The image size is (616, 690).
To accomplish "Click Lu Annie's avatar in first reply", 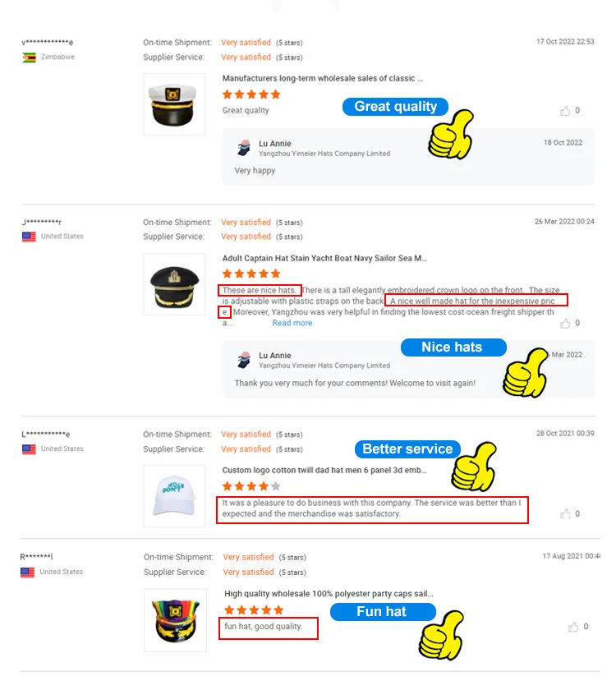I will coord(244,148).
